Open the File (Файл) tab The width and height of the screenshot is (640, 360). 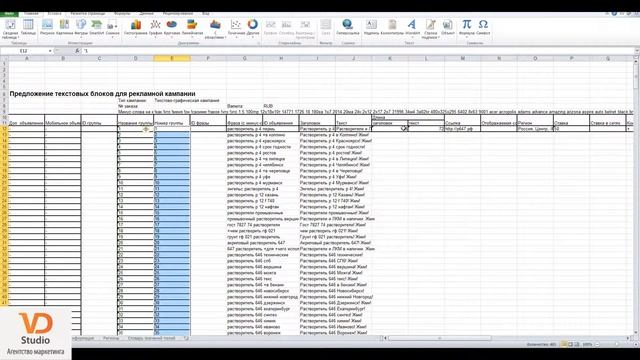pyautogui.click(x=9, y=13)
